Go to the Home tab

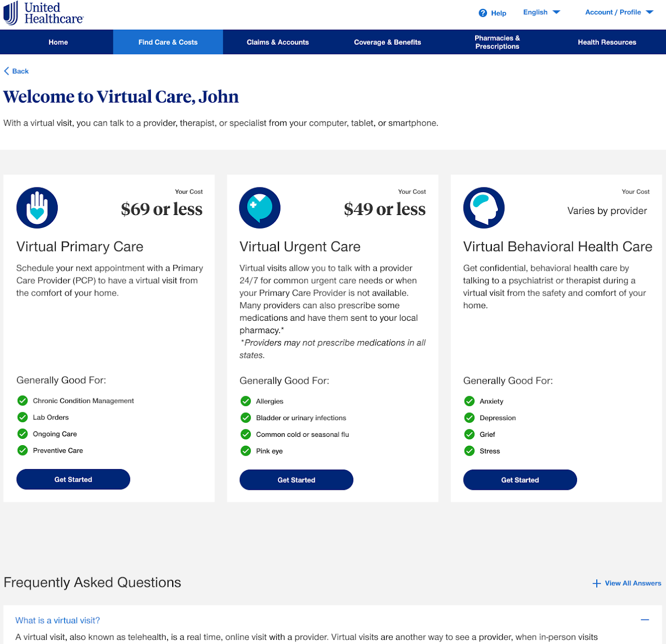point(58,42)
